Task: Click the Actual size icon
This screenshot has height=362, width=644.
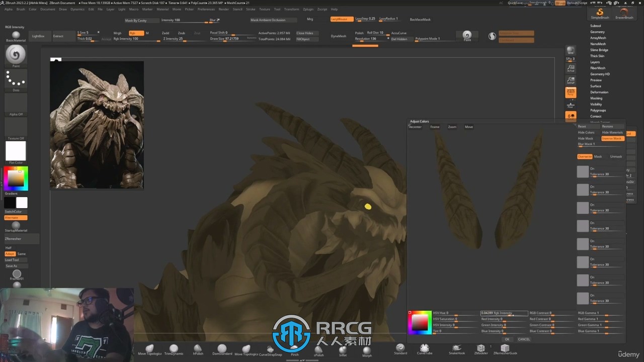Action: (571, 68)
